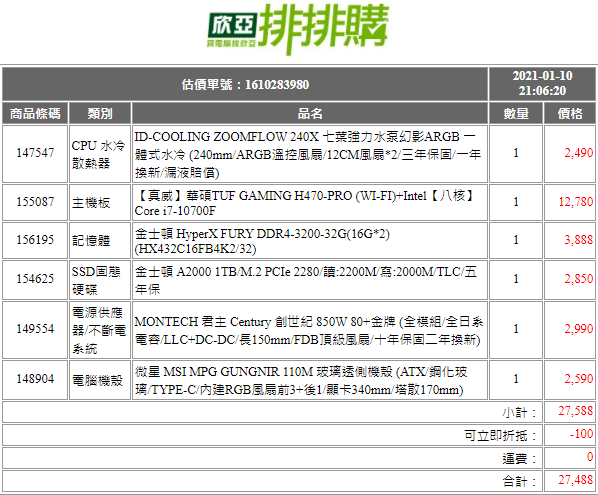Screen dimensions: 598x495
Task: Select barcode 154625
Action: [35, 279]
